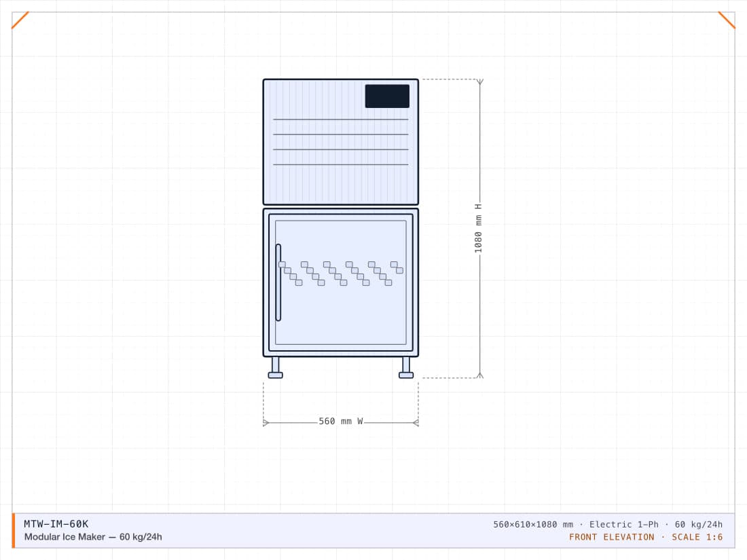Click the dark display panel on ice maker
Viewport: 747px width, 560px height.
[387, 96]
